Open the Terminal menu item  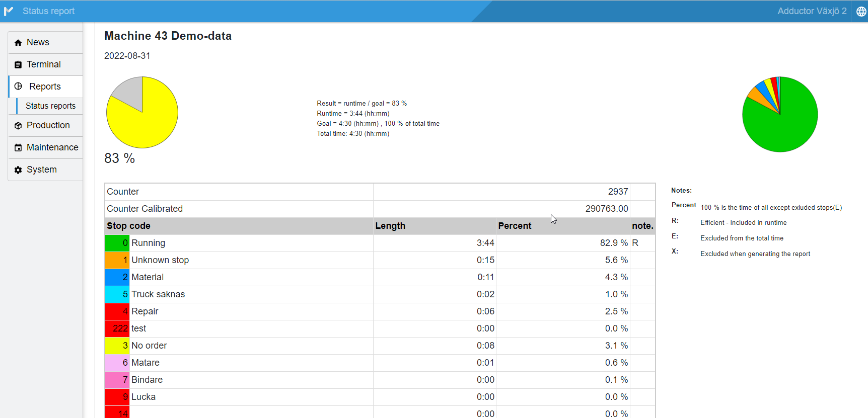click(44, 64)
